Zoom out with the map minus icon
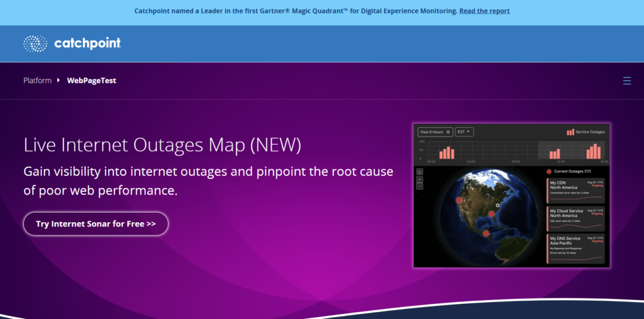The height and width of the screenshot is (319, 644). (419, 186)
